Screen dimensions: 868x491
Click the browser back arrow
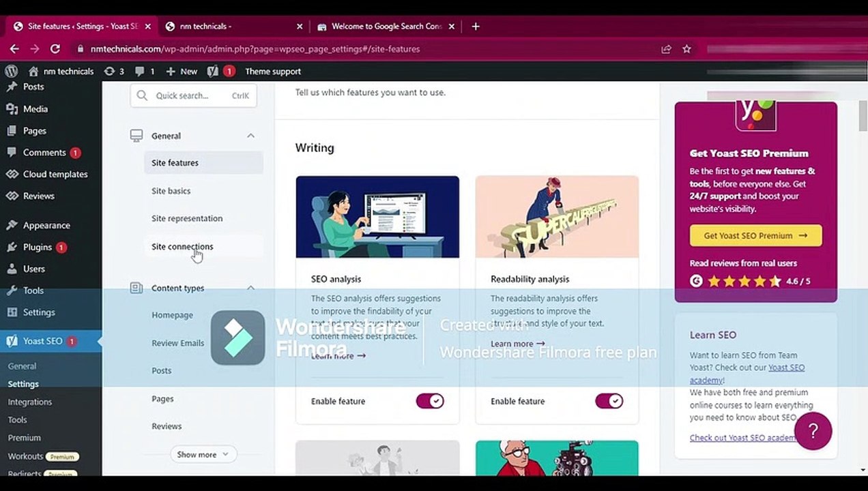tap(14, 49)
